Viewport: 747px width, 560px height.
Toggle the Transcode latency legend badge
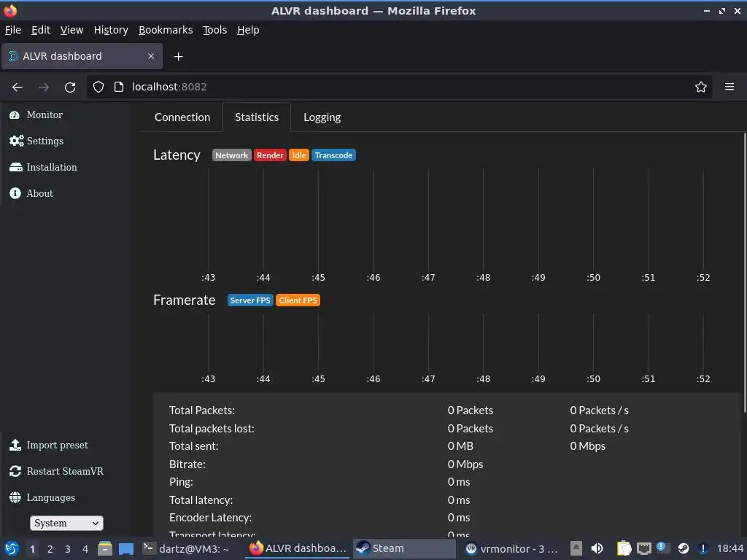[333, 155]
